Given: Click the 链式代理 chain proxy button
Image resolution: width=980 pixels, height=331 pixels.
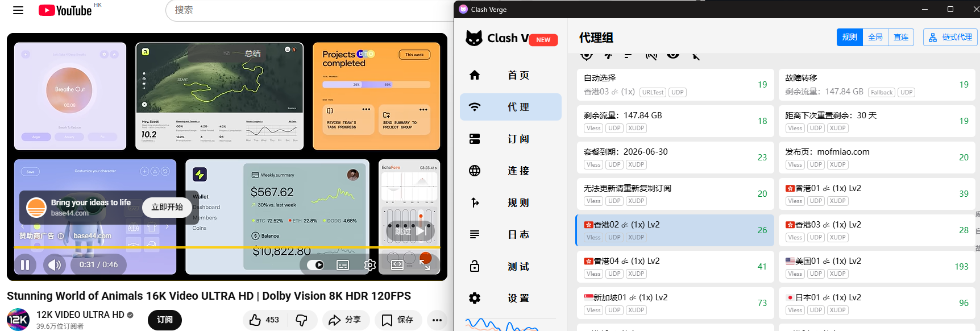Looking at the screenshot, I should coord(950,37).
